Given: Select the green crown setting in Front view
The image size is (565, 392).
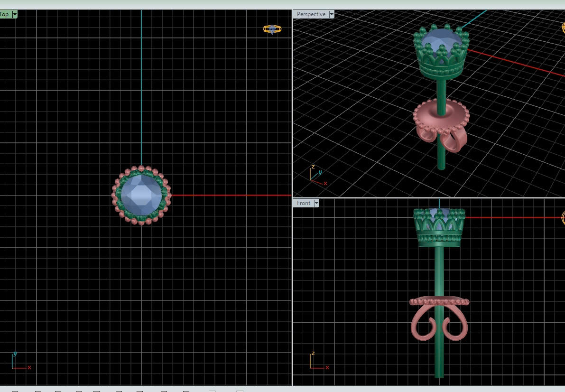Looking at the screenshot, I should coord(439,228).
